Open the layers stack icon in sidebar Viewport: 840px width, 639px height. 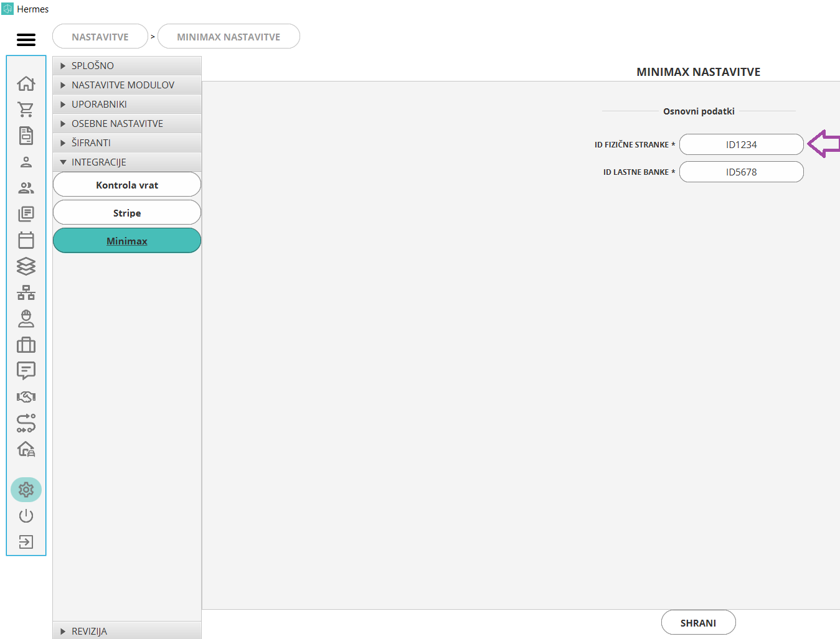tap(26, 266)
